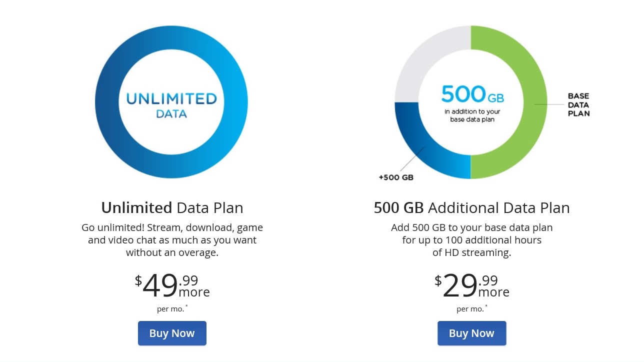
Task: Click the $29.99 more price
Action: coord(471,285)
